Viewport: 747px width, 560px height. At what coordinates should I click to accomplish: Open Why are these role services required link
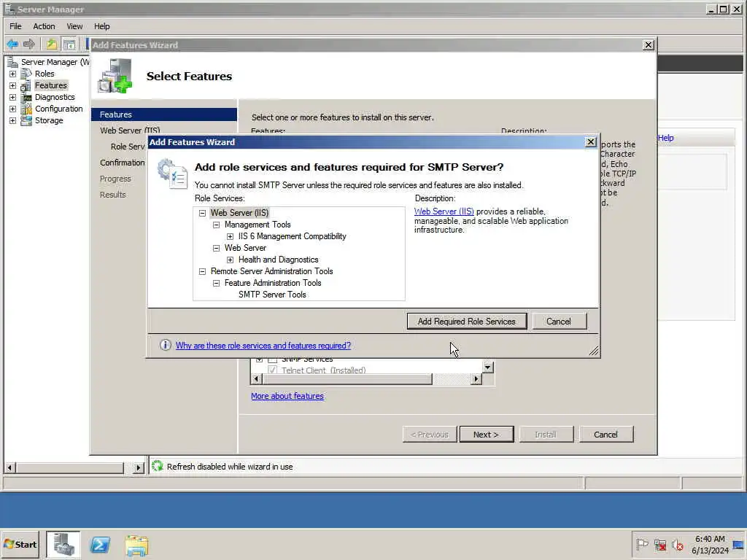point(263,346)
